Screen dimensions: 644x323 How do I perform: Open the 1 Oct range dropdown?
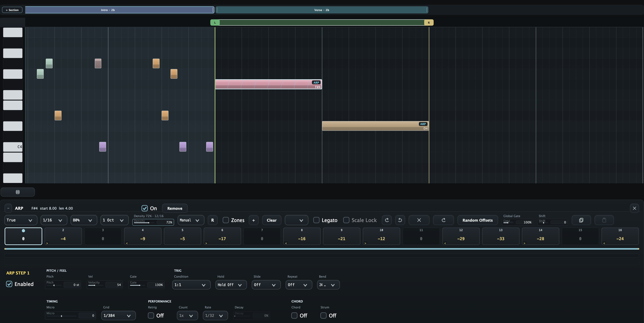(114, 220)
